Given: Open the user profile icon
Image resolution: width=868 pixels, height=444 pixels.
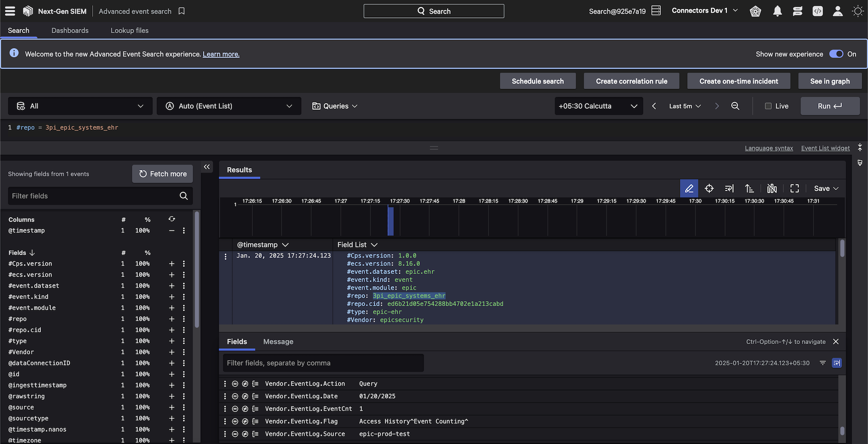Looking at the screenshot, I should 837,11.
